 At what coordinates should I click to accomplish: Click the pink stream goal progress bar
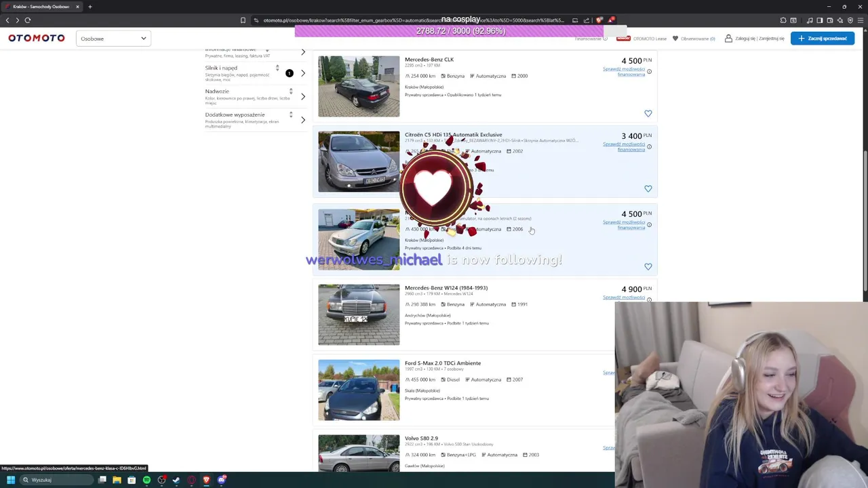pyautogui.click(x=461, y=31)
